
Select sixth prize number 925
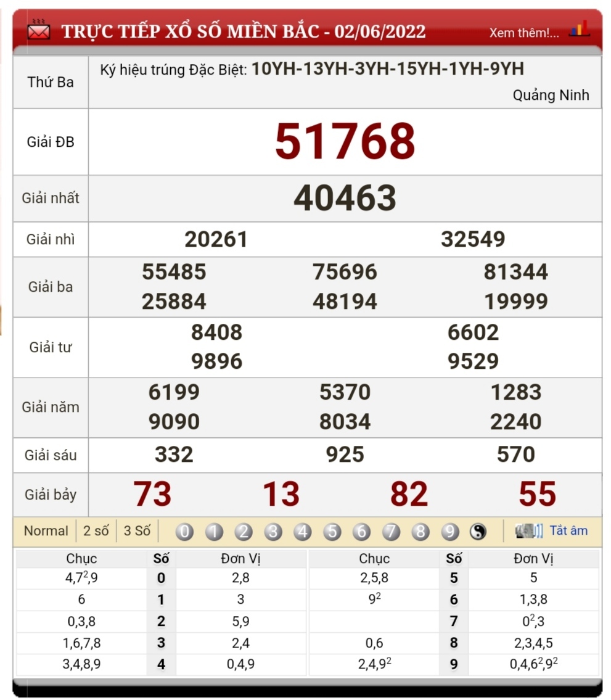tap(345, 455)
